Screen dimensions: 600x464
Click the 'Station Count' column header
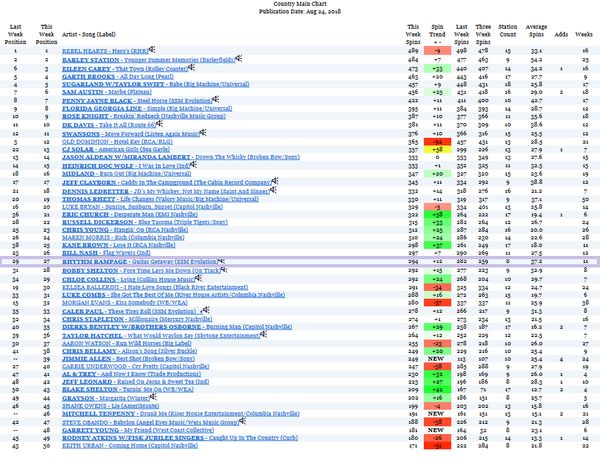(x=508, y=31)
